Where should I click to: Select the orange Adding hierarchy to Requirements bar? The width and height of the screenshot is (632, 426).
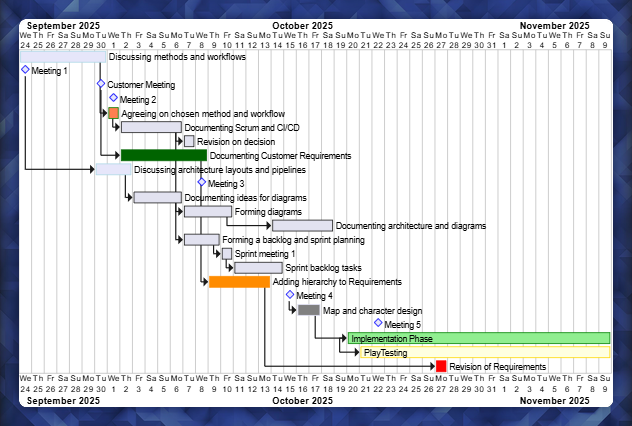[239, 282]
